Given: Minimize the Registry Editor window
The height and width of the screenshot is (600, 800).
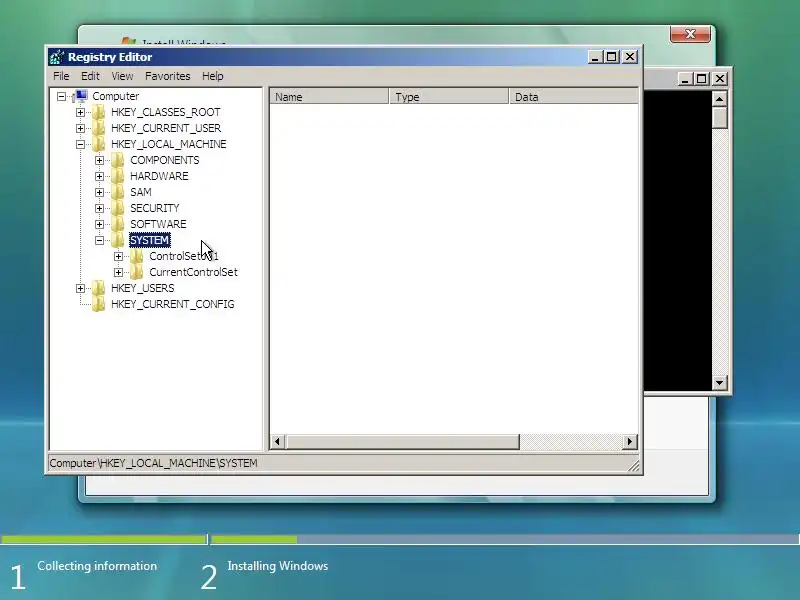Looking at the screenshot, I should [x=595, y=57].
